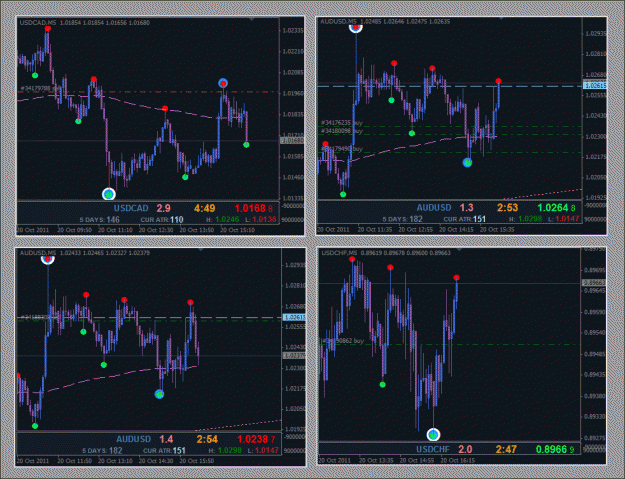Select the #34179490 buy order label
The height and width of the screenshot is (479, 625).
click(342, 149)
